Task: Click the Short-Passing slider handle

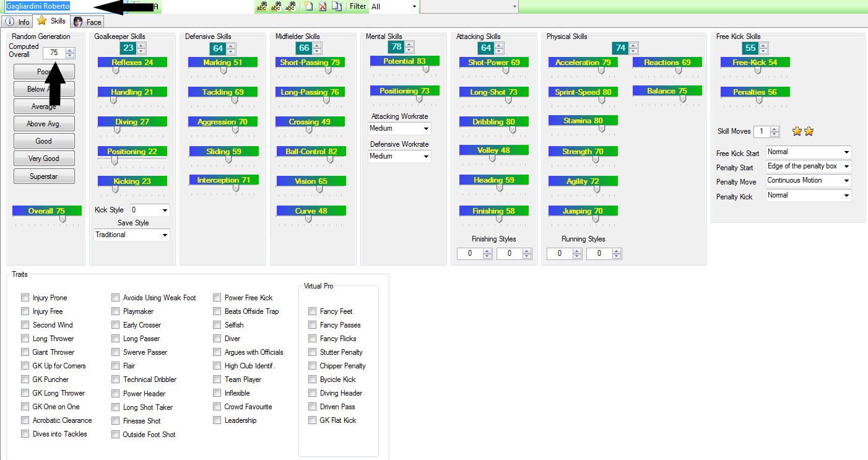Action: pyautogui.click(x=328, y=71)
